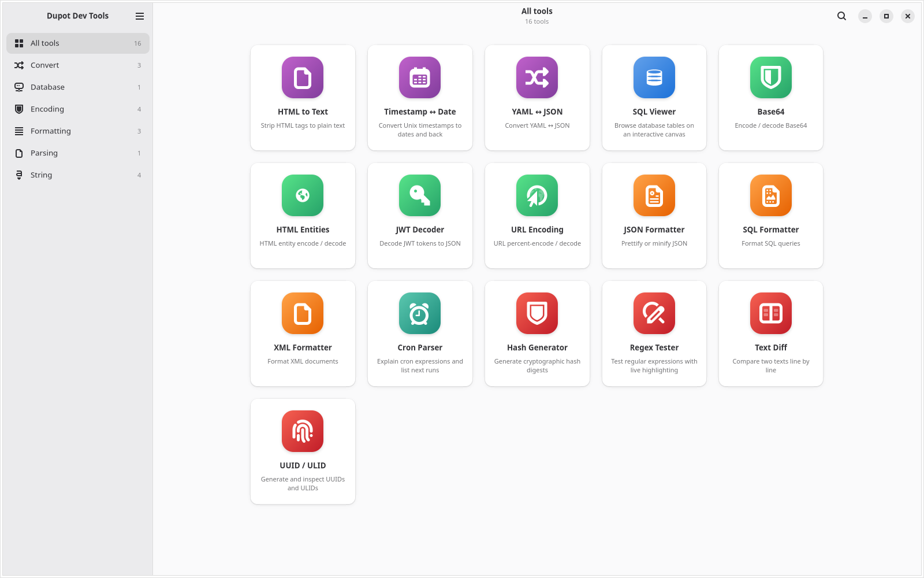924x578 pixels.
Task: Launch the Hash Generator icon
Action: tap(537, 313)
